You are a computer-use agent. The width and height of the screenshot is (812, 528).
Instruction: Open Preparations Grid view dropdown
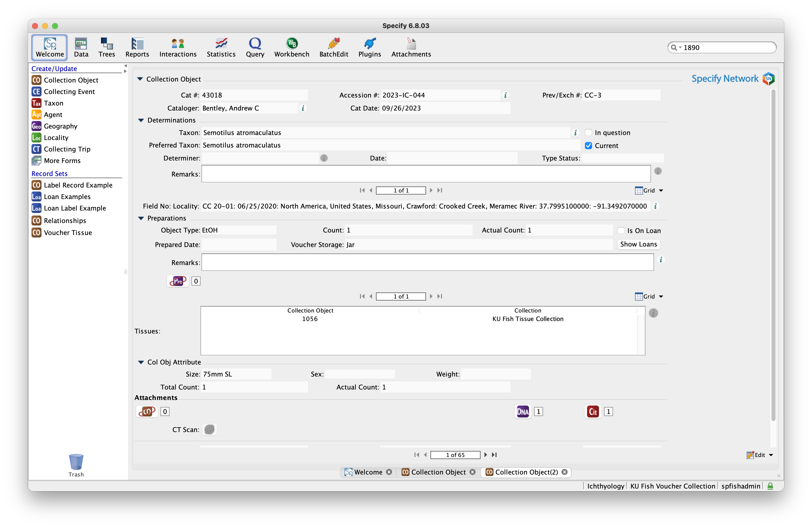661,297
